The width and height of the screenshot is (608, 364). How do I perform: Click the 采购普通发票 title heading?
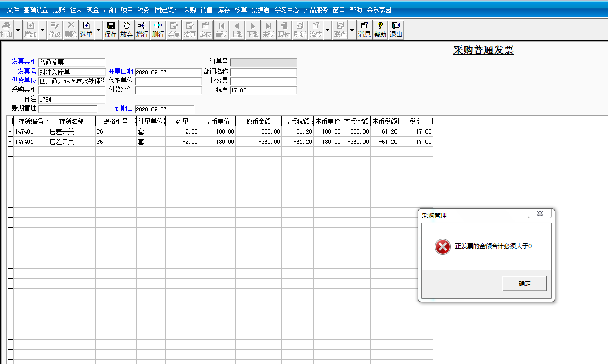pos(483,50)
